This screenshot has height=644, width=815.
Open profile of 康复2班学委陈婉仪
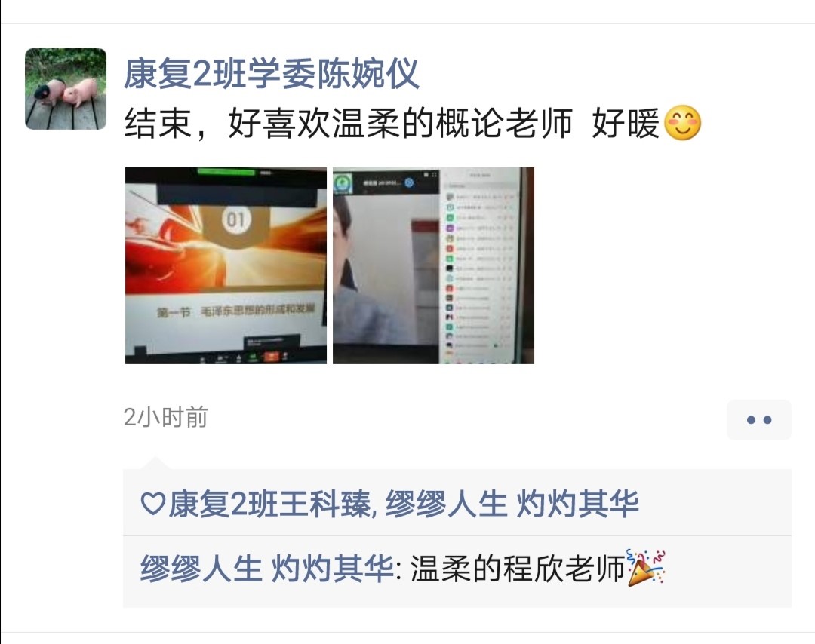click(x=271, y=73)
